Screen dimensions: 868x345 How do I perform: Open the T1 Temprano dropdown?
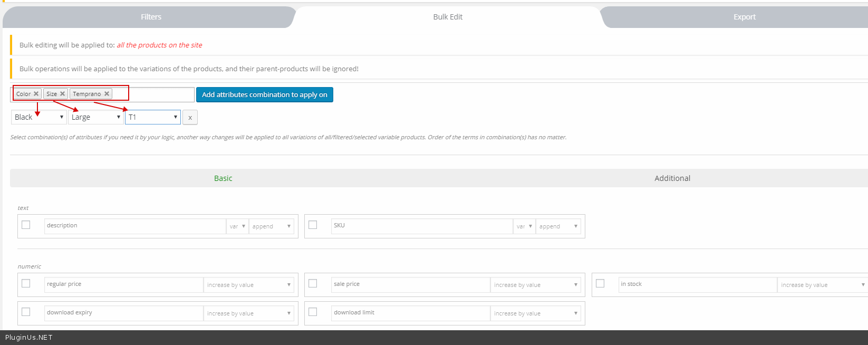click(x=152, y=117)
